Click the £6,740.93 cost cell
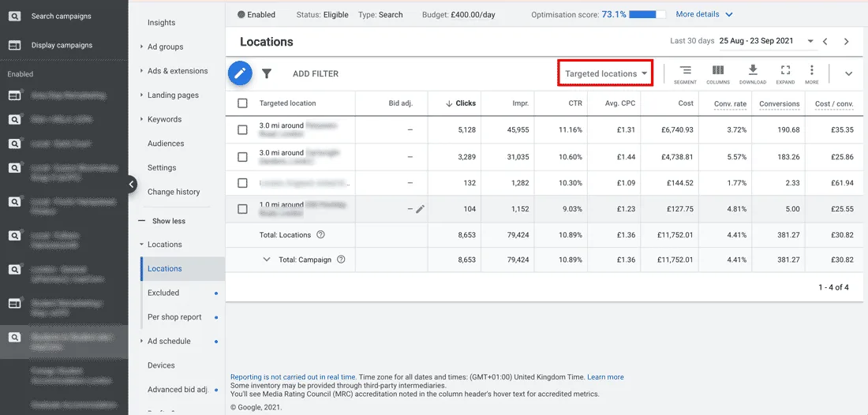Image resolution: width=868 pixels, height=415 pixels. click(x=676, y=130)
